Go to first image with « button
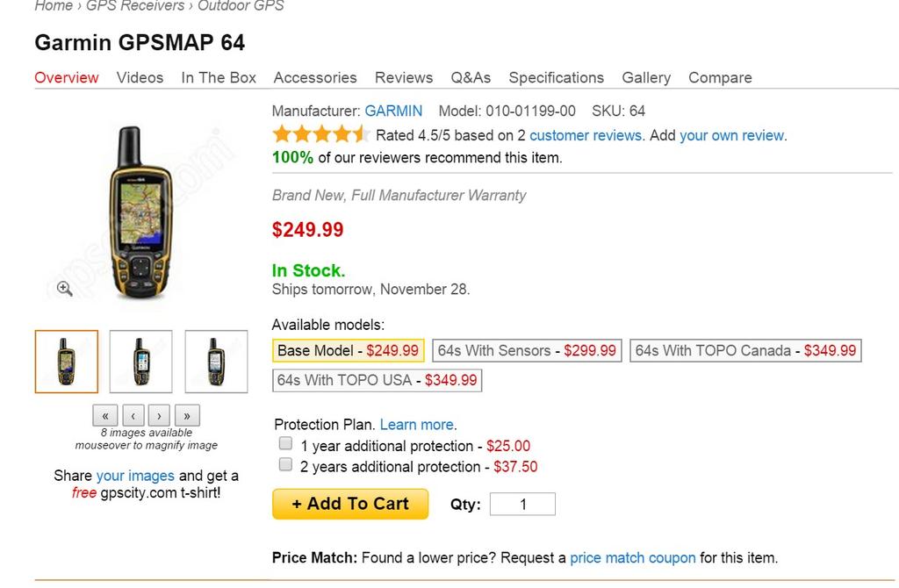This screenshot has height=588, width=899. click(104, 415)
